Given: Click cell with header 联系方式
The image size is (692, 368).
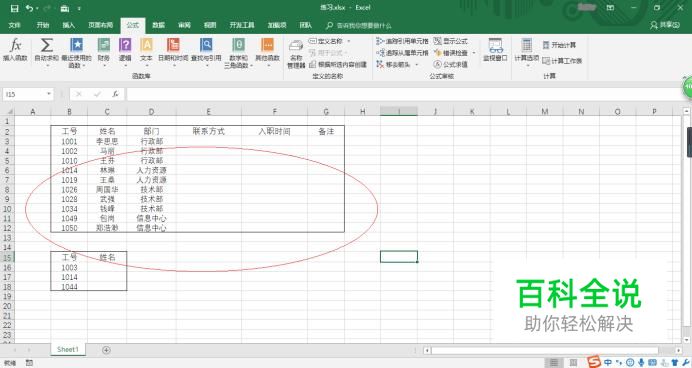Looking at the screenshot, I should (x=209, y=131).
